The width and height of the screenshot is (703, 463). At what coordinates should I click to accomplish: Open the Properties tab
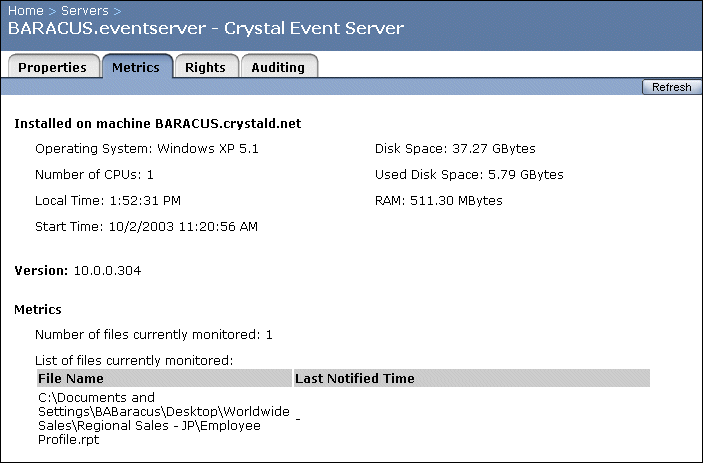(53, 67)
